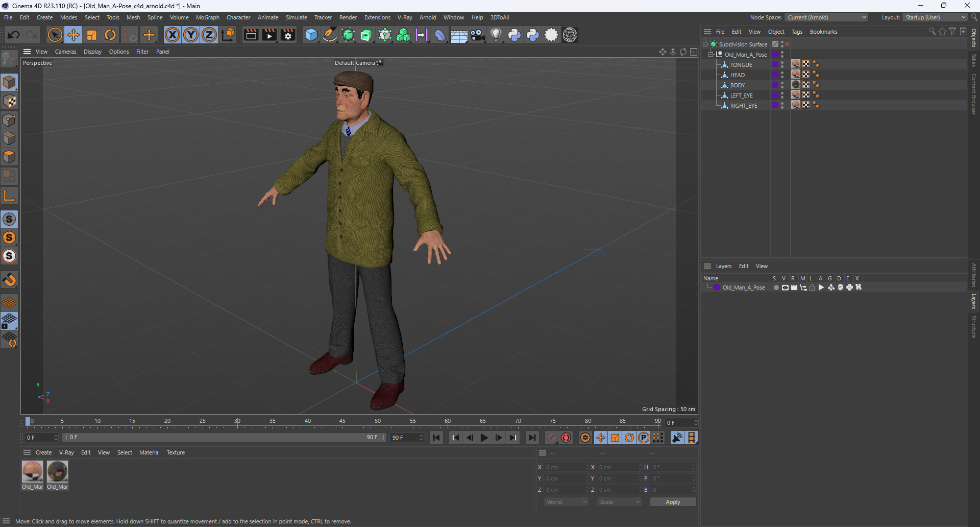The width and height of the screenshot is (980, 527).
Task: Click the record active objects button
Action: click(552, 438)
